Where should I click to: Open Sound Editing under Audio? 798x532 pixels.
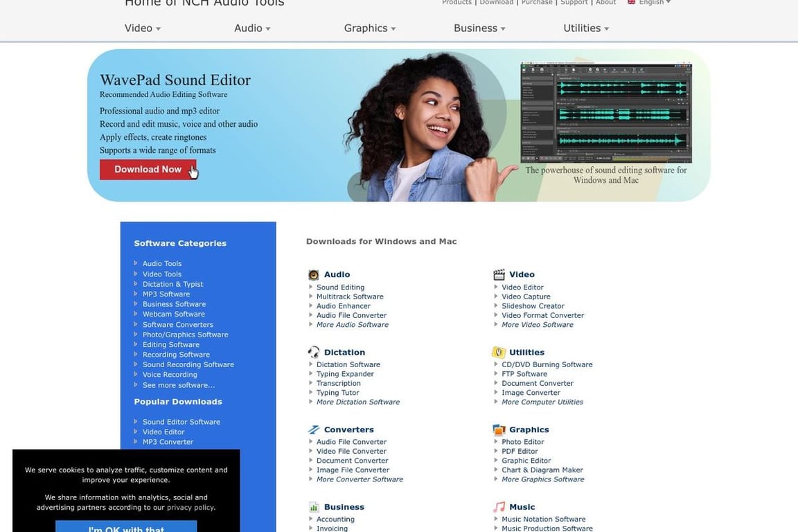coord(341,287)
